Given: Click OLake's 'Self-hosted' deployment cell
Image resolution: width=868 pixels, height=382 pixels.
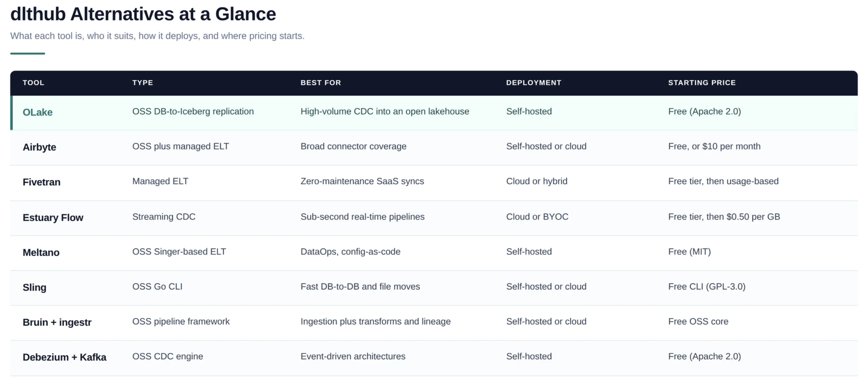Looking at the screenshot, I should [529, 112].
